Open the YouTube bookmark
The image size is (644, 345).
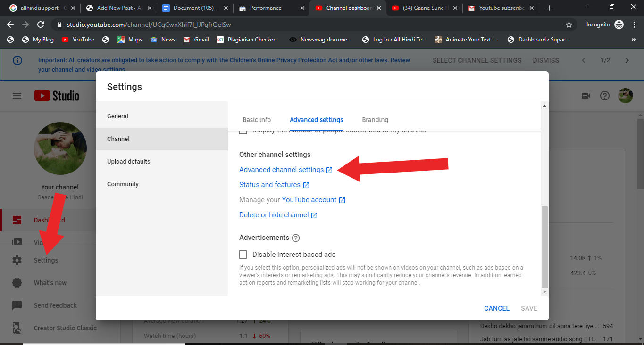coord(78,40)
